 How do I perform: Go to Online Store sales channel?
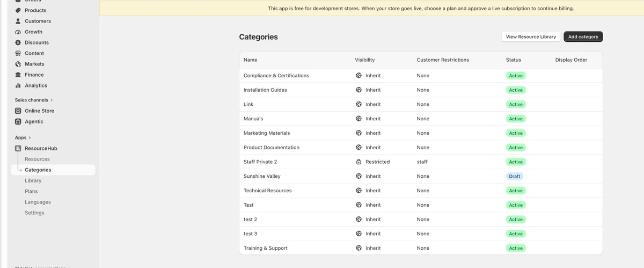click(39, 111)
